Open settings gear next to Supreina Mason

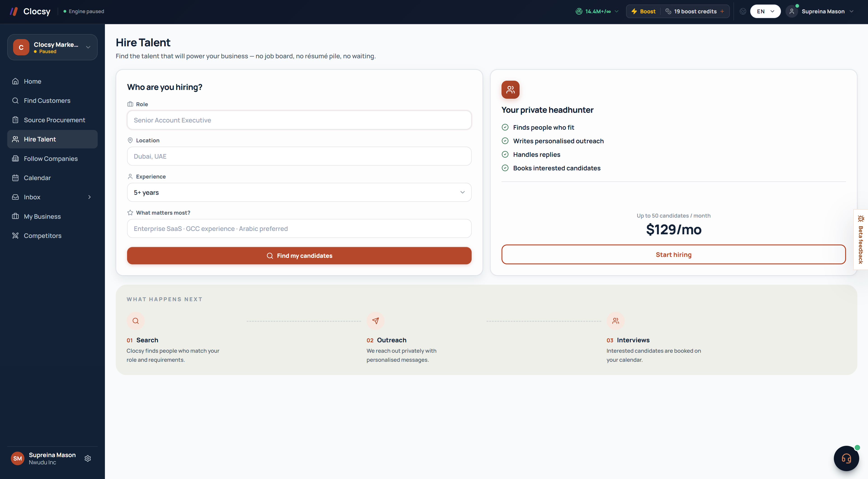(x=88, y=458)
